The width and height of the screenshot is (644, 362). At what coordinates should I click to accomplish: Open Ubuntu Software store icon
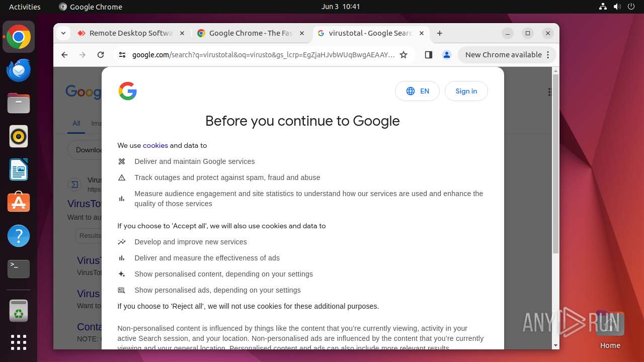19,203
